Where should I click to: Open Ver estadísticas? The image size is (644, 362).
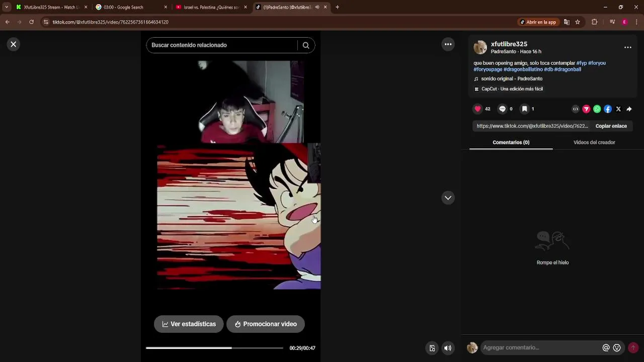click(x=189, y=324)
